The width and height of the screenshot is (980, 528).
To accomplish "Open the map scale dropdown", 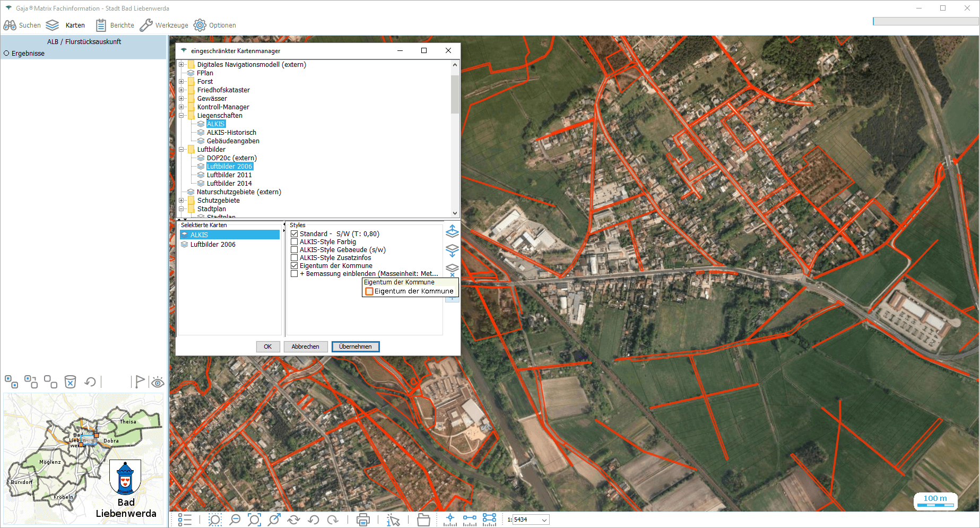I will [x=544, y=520].
